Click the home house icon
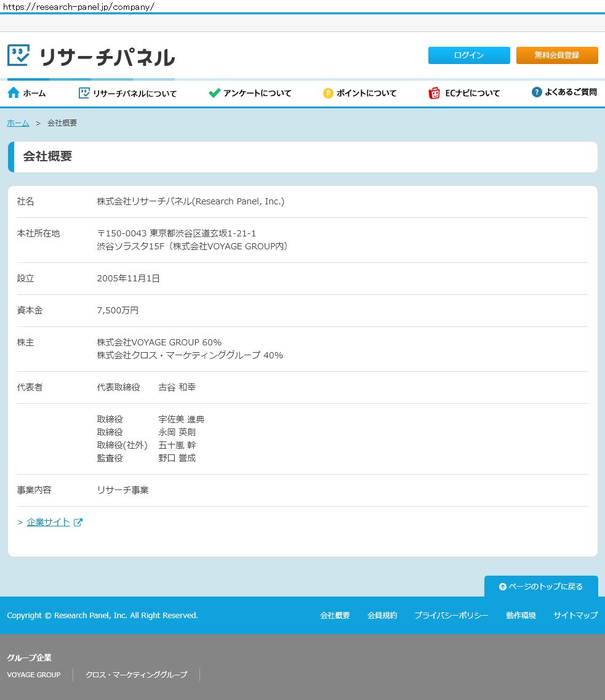Viewport: 605px width, 700px height. [14, 93]
